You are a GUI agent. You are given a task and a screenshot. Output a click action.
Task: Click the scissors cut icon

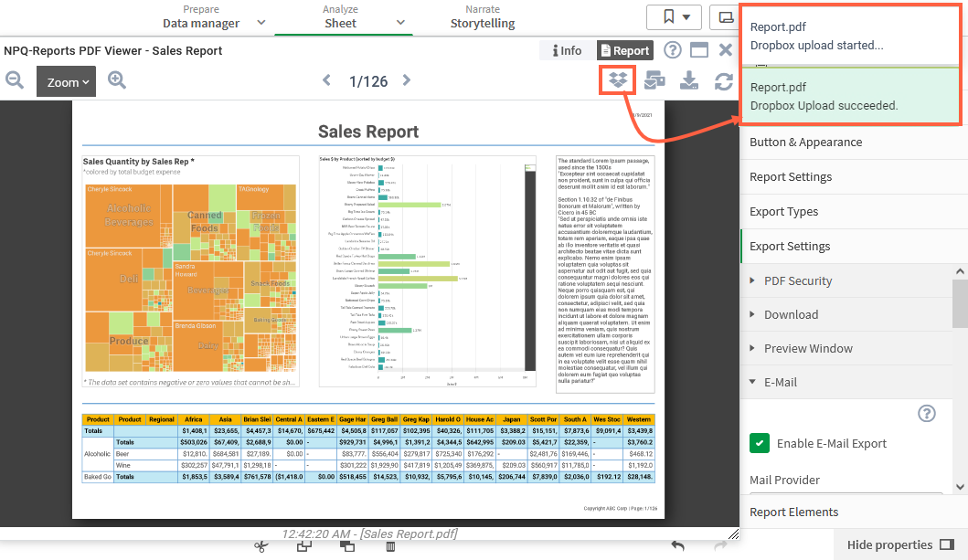click(261, 546)
